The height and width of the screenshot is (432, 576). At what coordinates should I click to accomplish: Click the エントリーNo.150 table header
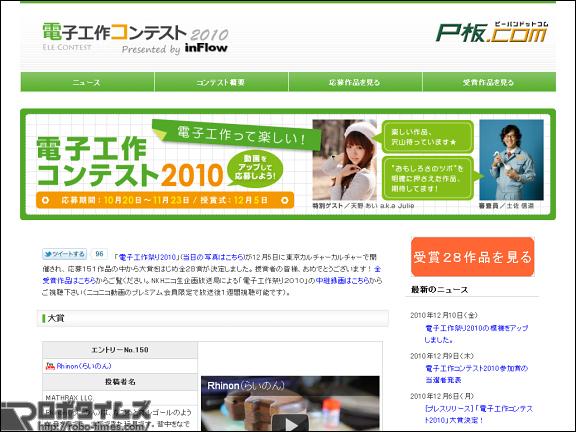[120, 350]
